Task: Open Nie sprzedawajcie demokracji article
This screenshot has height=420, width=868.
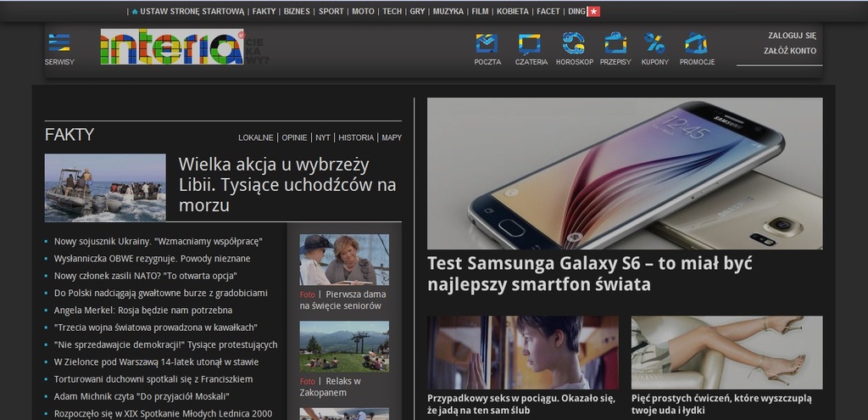Action: (x=165, y=344)
